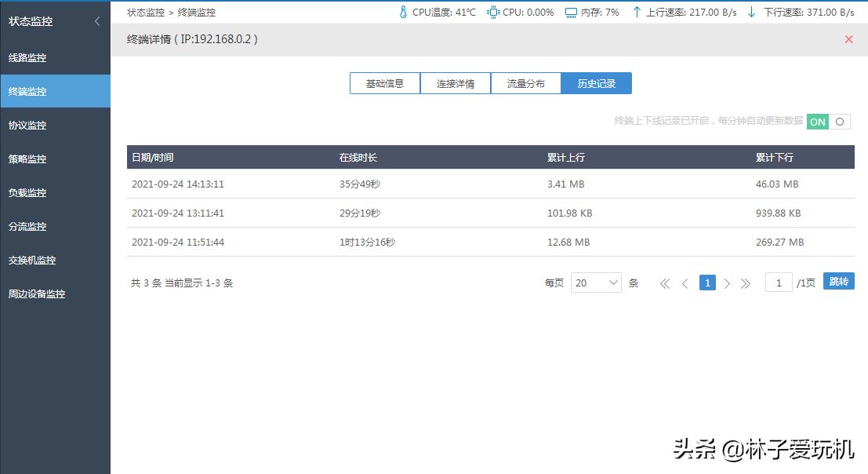Viewport: 868px width, 474px height.
Task: Select the 历史记录 tab
Action: 596,84
